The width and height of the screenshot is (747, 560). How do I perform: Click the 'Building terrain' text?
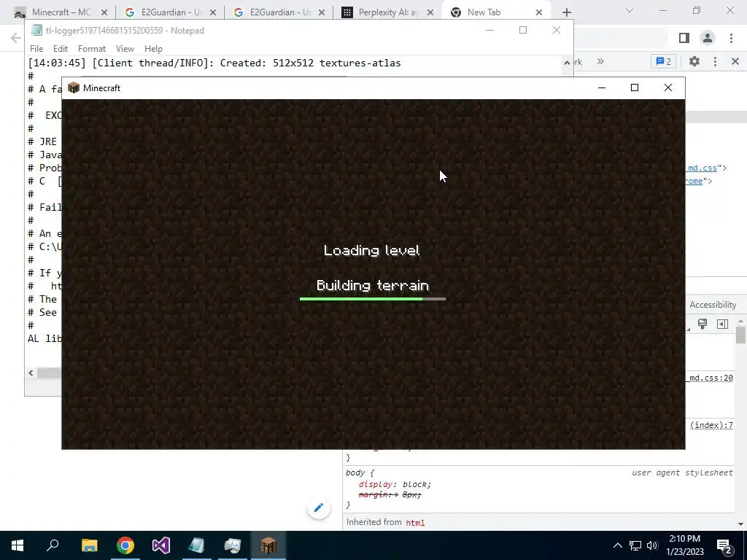click(373, 285)
